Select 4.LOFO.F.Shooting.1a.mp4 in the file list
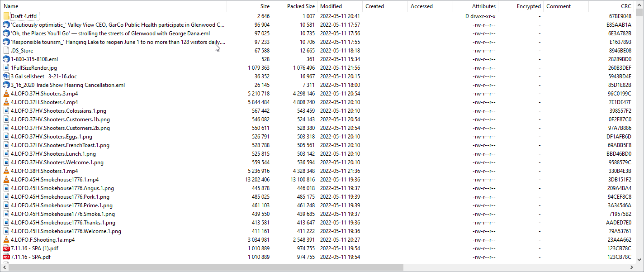This screenshot has height=272, width=644. [x=43, y=240]
